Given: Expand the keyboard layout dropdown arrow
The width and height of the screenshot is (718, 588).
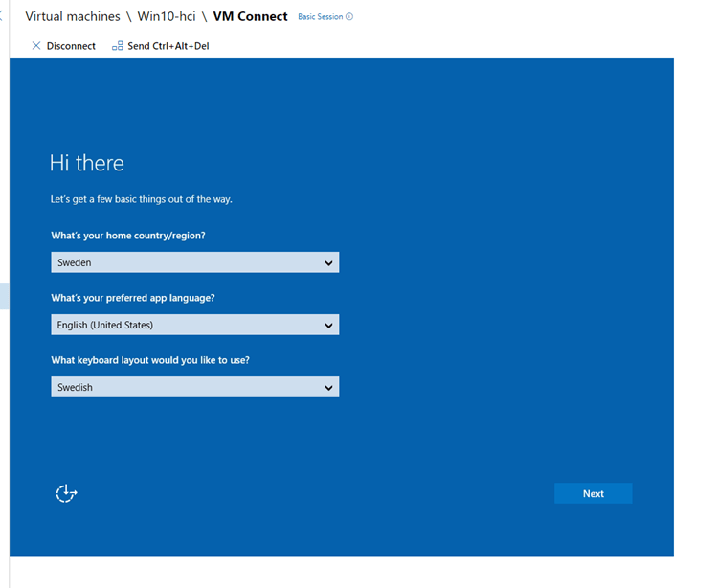Looking at the screenshot, I should [328, 388].
